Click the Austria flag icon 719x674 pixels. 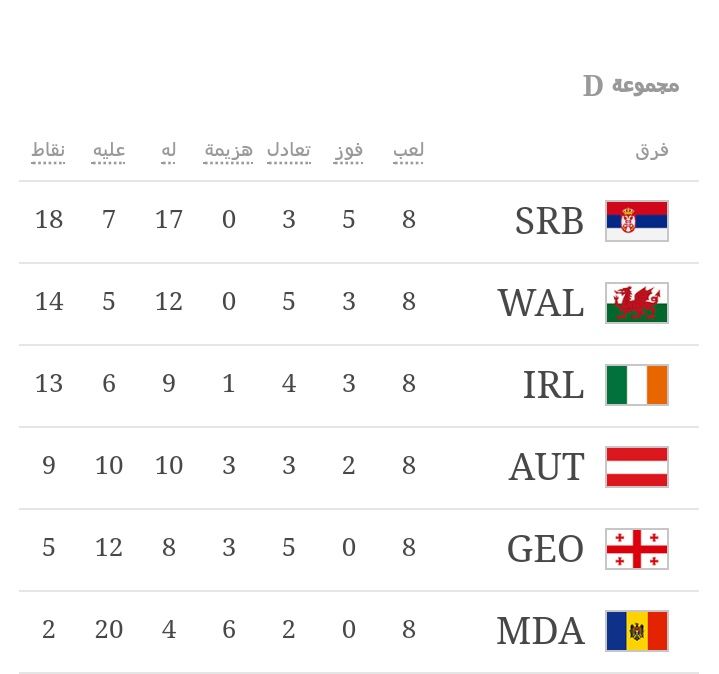coord(637,467)
